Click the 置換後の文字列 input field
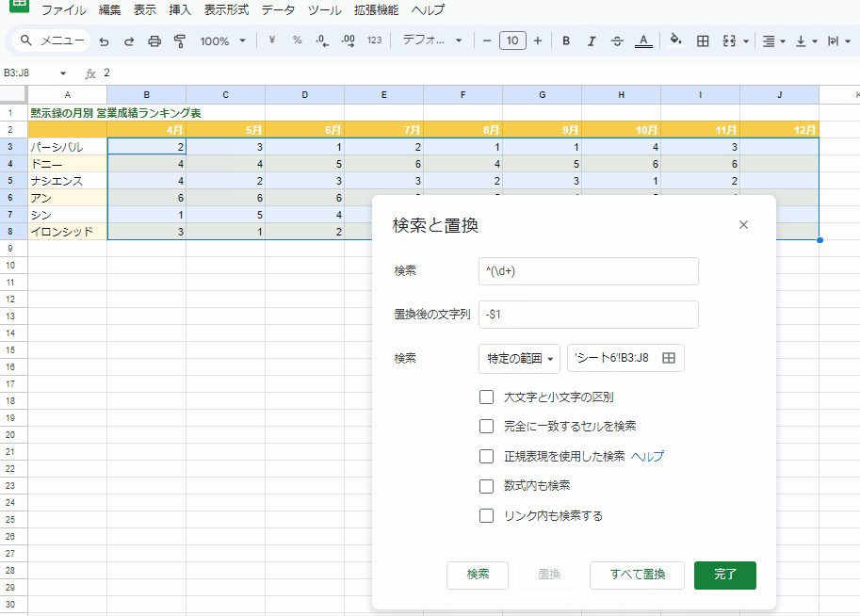The image size is (860, 616). point(589,315)
